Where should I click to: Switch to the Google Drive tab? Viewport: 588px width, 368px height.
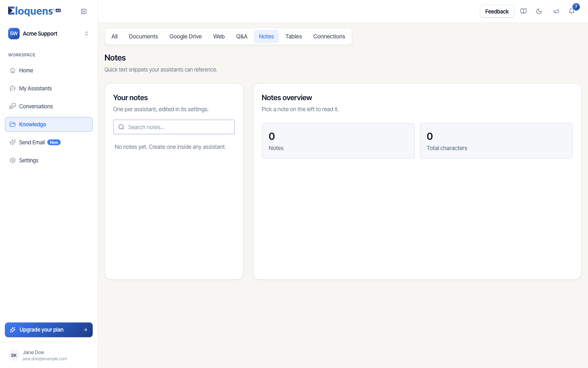[x=185, y=36]
